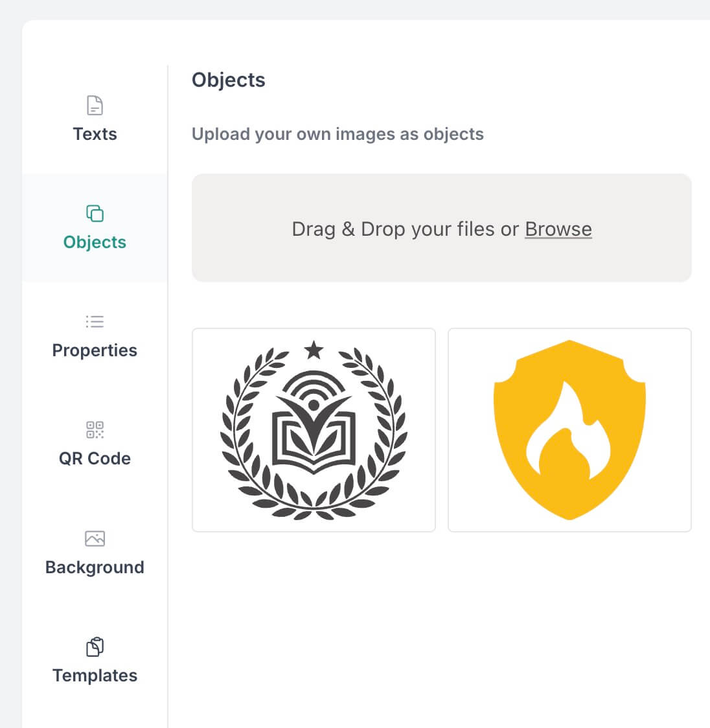This screenshot has width=710, height=728.
Task: Click the QR Code grid icon
Action: [95, 429]
